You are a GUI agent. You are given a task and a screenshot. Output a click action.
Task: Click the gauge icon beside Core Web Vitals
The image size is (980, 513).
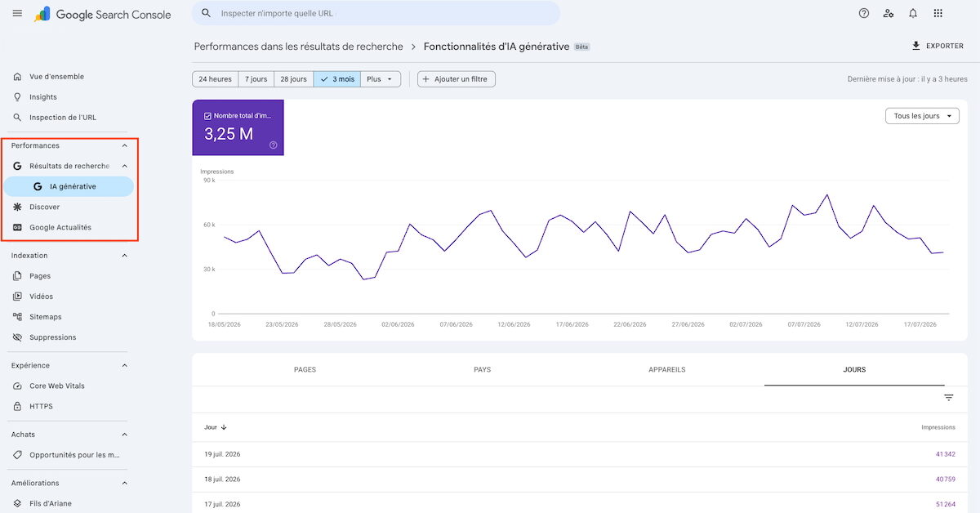(17, 386)
